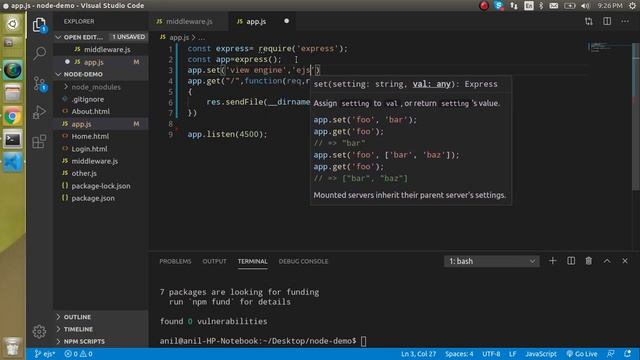The image size is (640, 360).
Task: Open the Run and Debug view
Action: click(39, 112)
